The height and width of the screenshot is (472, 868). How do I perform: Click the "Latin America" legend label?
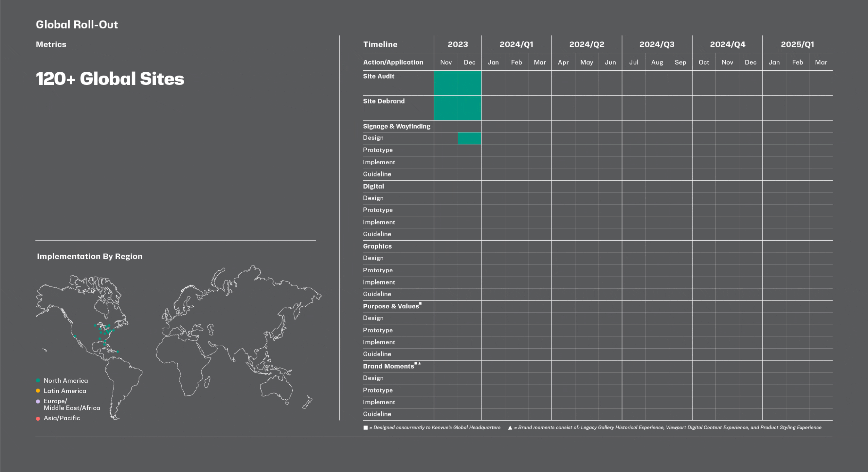pos(65,390)
